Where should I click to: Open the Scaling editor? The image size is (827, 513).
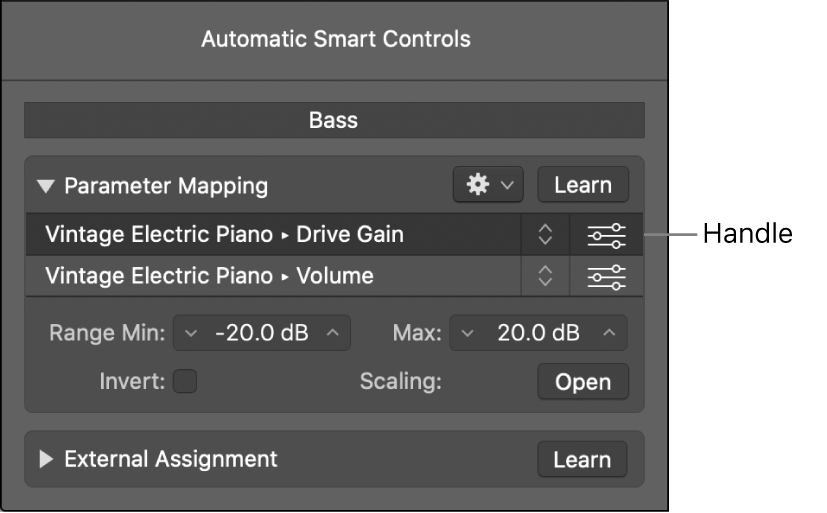coord(582,382)
